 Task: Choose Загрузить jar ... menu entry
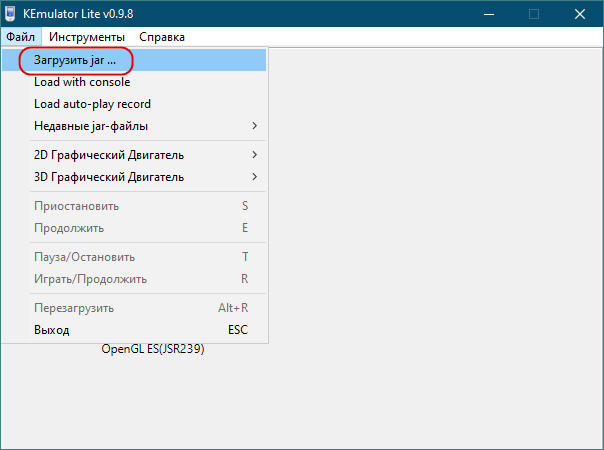pyautogui.click(x=134, y=60)
